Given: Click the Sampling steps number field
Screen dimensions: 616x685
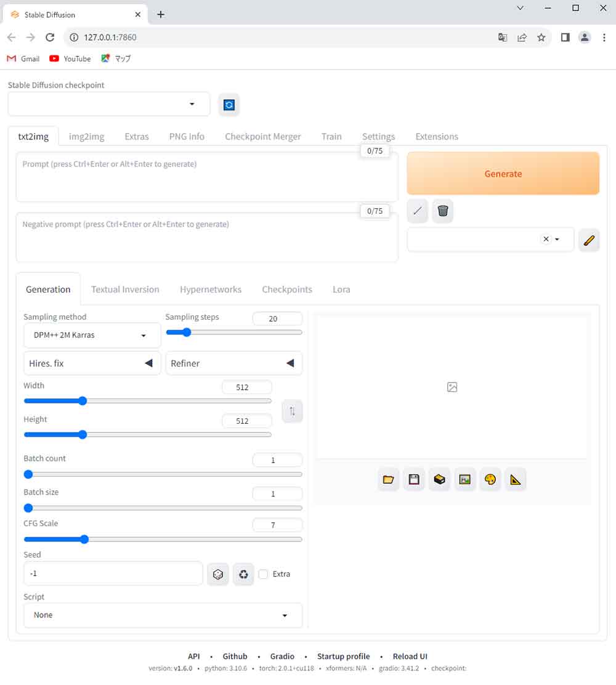Looking at the screenshot, I should click(277, 319).
